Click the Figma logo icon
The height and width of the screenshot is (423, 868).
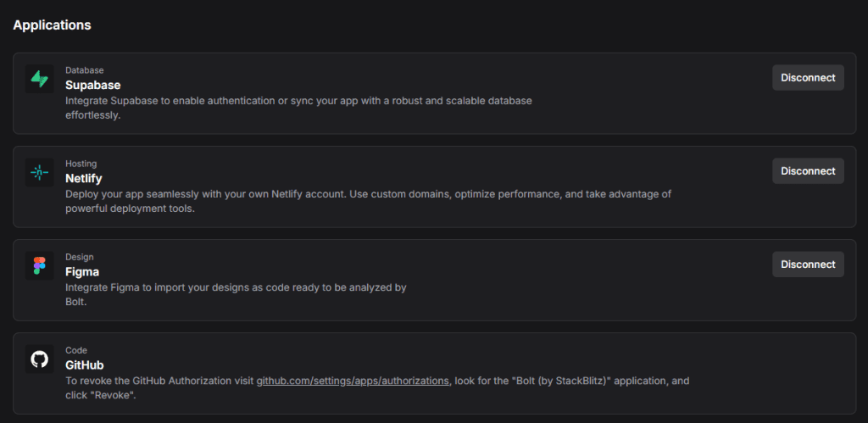(x=39, y=265)
